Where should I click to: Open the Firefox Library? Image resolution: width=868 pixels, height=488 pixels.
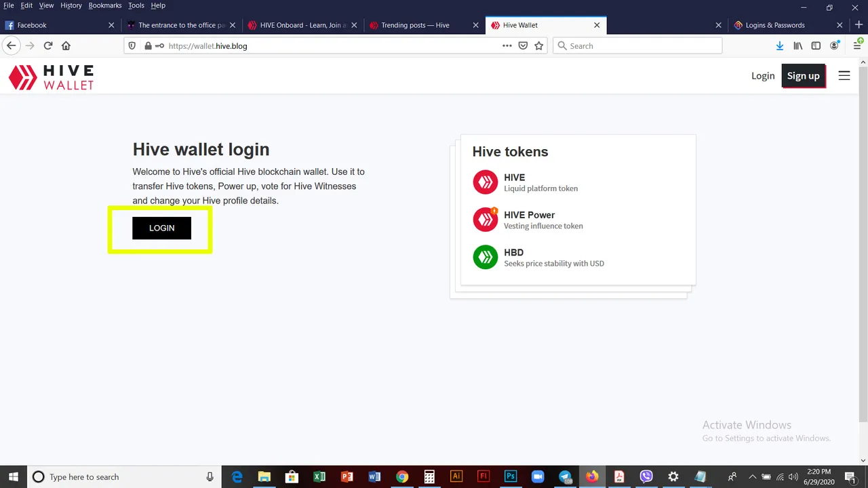798,46
